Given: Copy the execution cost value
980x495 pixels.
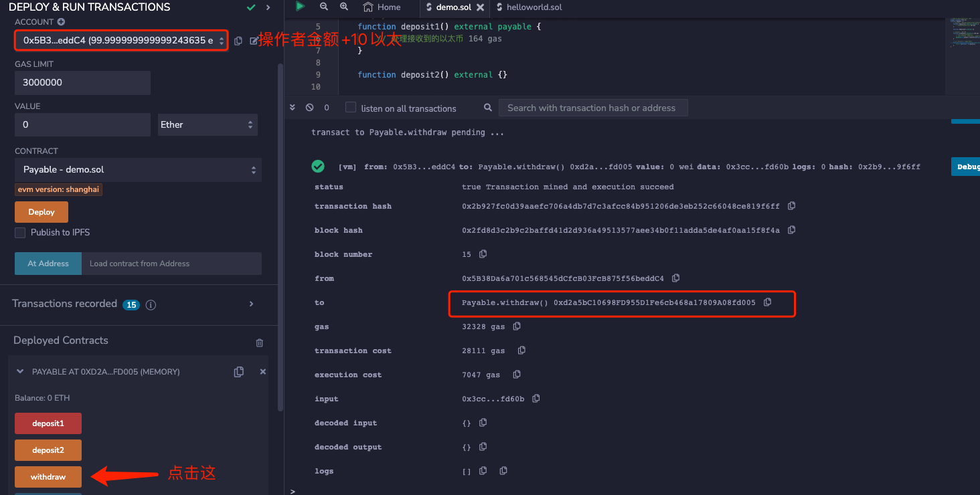Looking at the screenshot, I should [517, 375].
